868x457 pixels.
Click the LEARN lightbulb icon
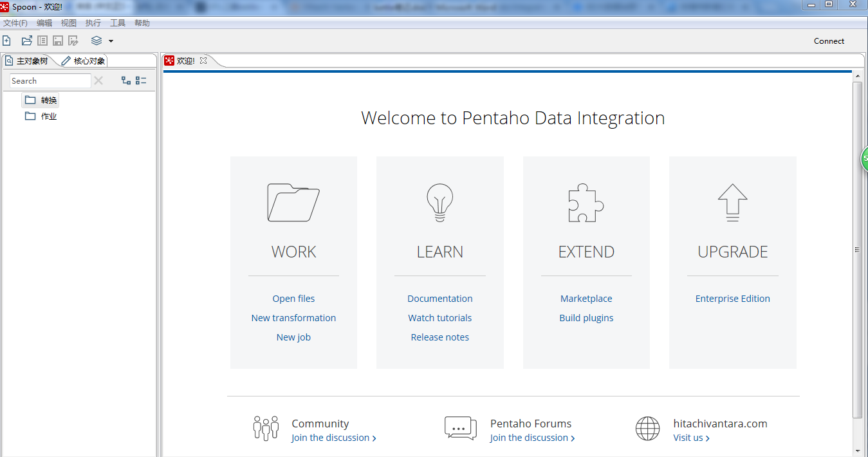pyautogui.click(x=440, y=203)
